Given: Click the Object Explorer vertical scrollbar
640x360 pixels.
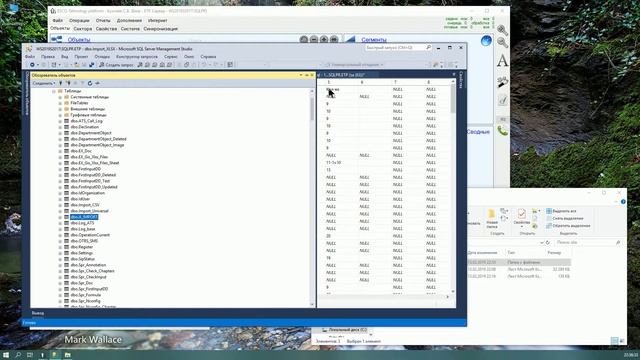Looking at the screenshot, I should click(x=312, y=197).
